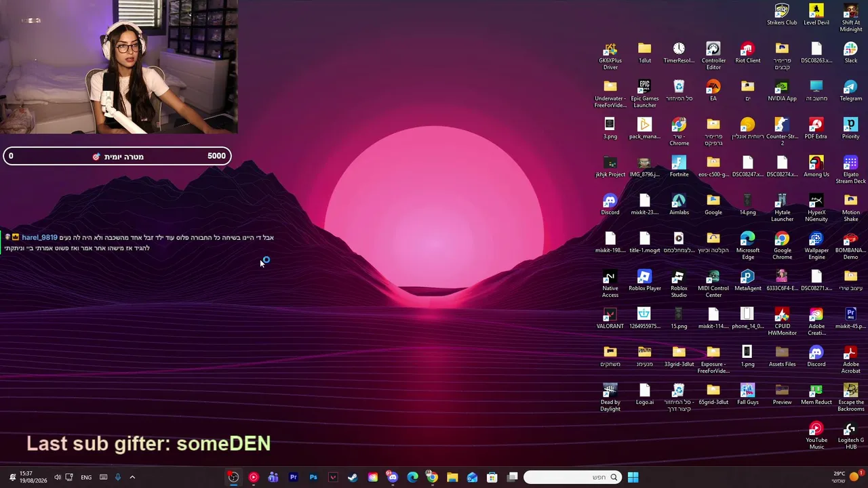
Task: Open BOMBANA Demo desktop icon
Action: pos(850,245)
